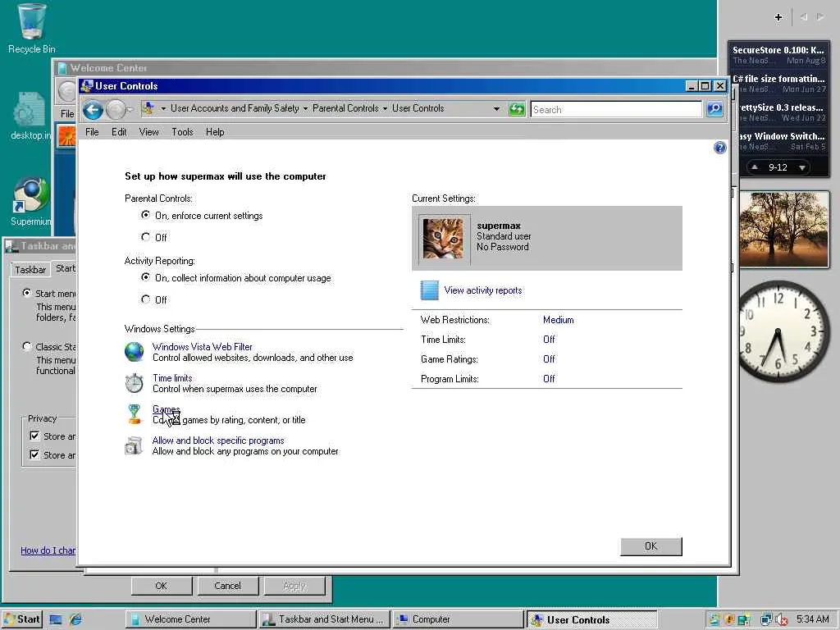Image resolution: width=840 pixels, height=630 pixels.
Task: Switch to Computer taskbar button
Action: (x=458, y=619)
